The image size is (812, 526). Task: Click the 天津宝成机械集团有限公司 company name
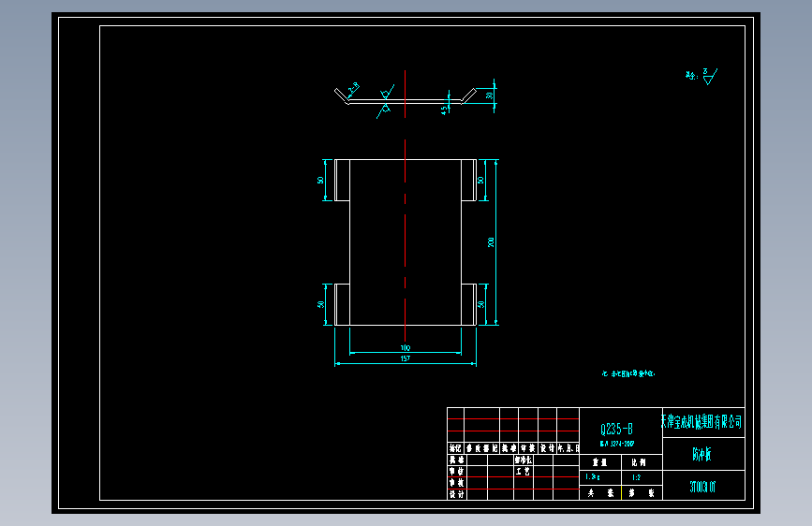701,422
